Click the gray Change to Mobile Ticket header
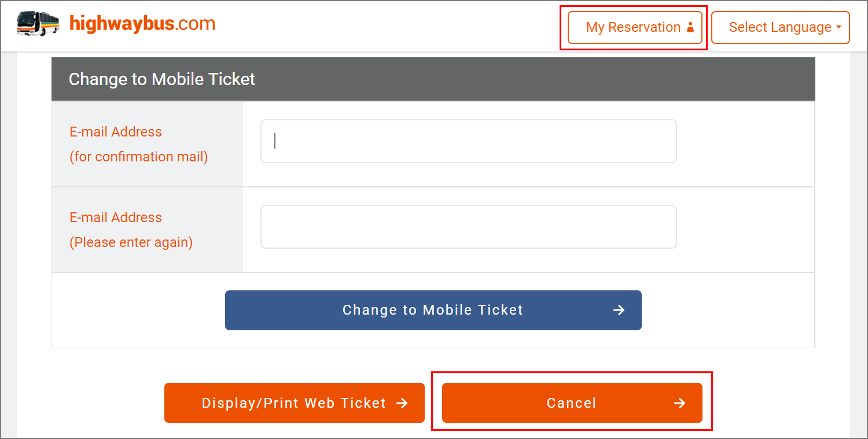The width and height of the screenshot is (868, 439). 433,79
